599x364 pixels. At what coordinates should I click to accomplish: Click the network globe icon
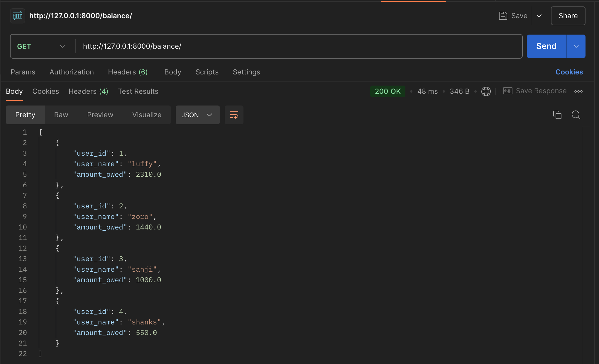(x=486, y=91)
